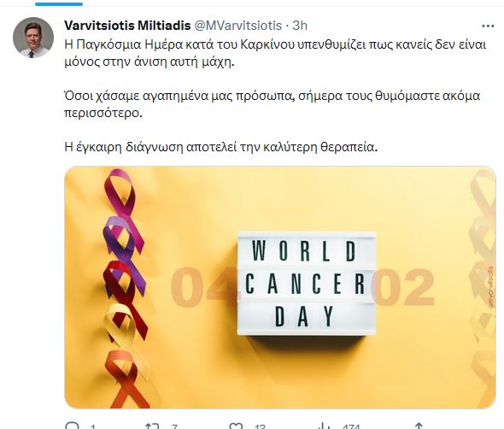Open the Varvitsiotis Miltiadis display name link
Image resolution: width=504 pixels, height=429 pixels.
point(127,26)
